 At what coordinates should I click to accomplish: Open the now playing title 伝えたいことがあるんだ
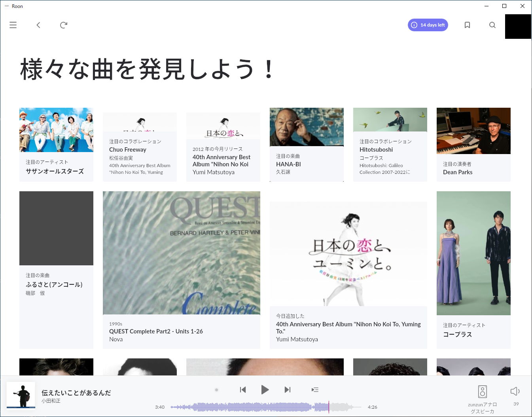tap(76, 392)
